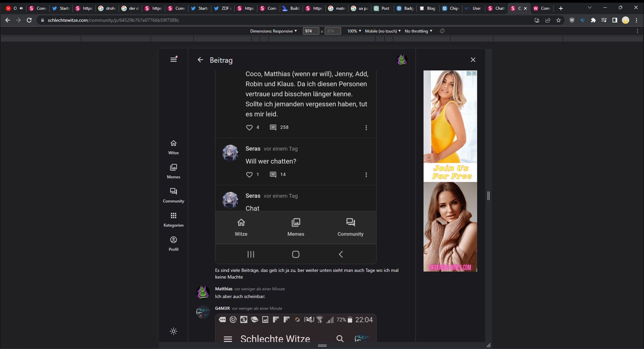The height and width of the screenshot is (349, 644).
Task: Bookmark this page with star icon
Action: (558, 20)
